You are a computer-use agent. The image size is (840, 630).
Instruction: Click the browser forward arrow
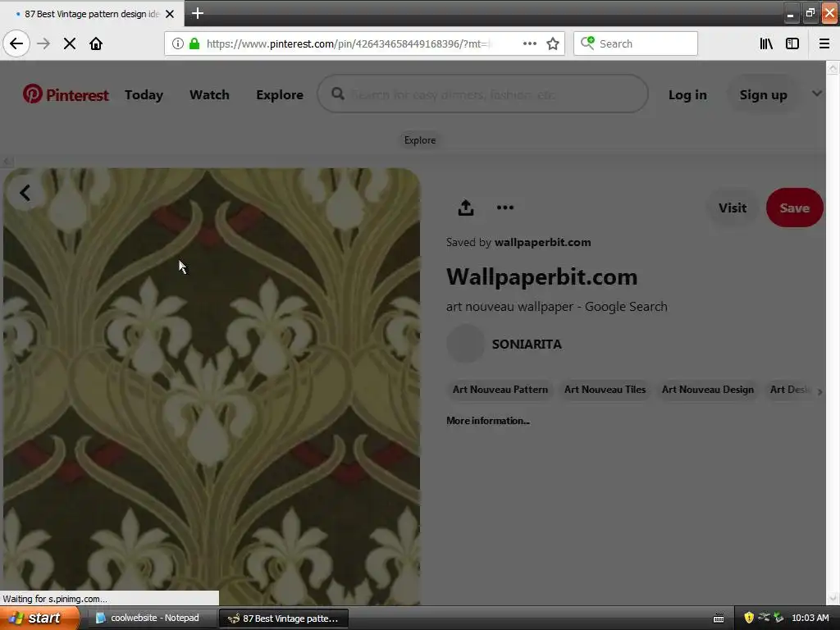coord(43,43)
